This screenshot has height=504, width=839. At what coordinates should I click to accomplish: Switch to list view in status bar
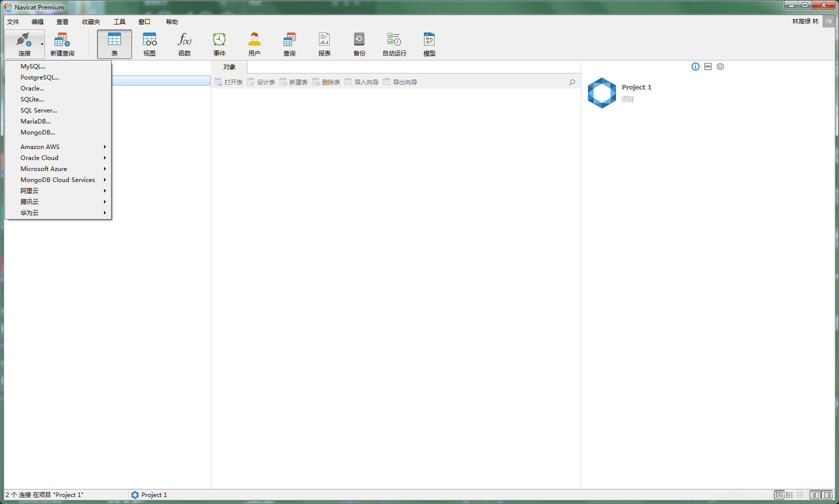[790, 494]
